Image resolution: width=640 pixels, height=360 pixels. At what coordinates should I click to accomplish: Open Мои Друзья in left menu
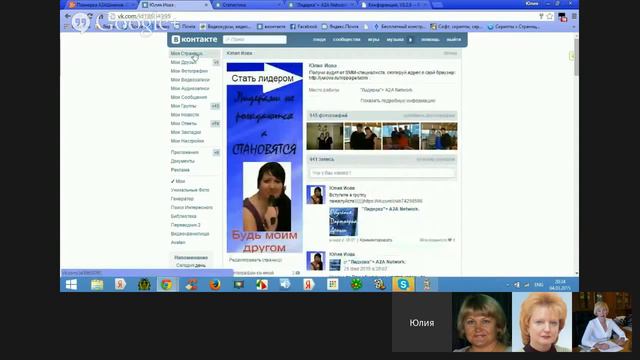(183, 62)
